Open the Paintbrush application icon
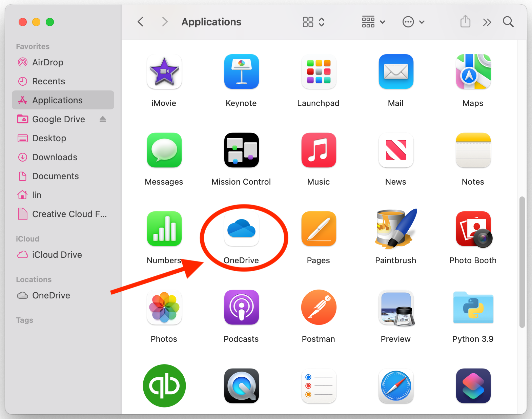Viewport: 532px width, 419px height. [396, 229]
